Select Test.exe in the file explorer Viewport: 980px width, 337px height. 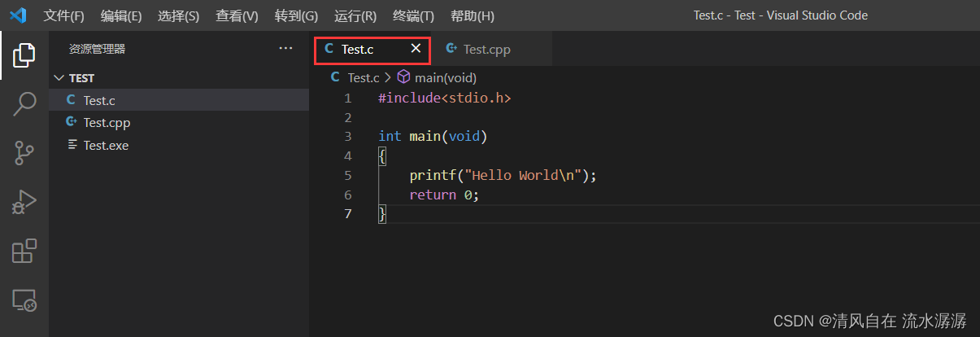pos(106,146)
